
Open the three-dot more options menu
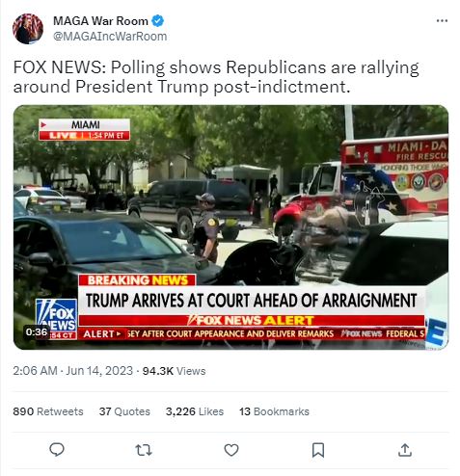tap(442, 20)
